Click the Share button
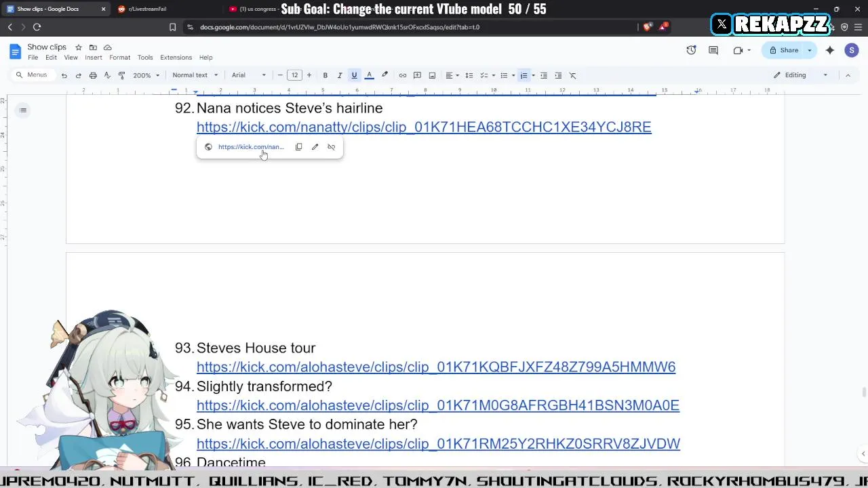This screenshot has height=488, width=868. click(x=783, y=50)
